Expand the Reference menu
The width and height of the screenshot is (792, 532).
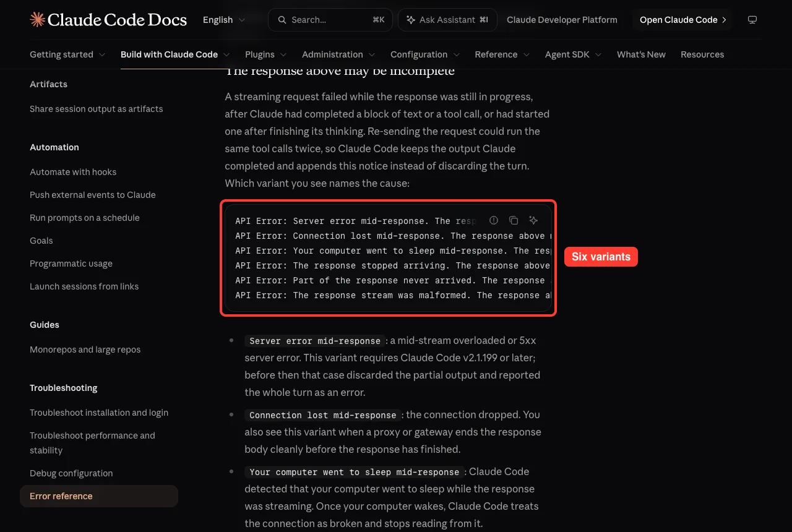coord(502,54)
